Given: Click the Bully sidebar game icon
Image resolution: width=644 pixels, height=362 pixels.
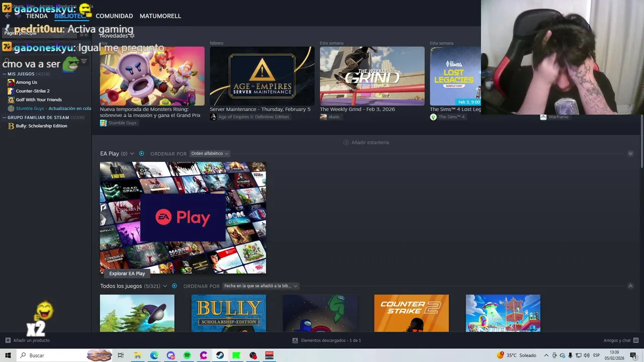Looking at the screenshot, I should click(11, 126).
